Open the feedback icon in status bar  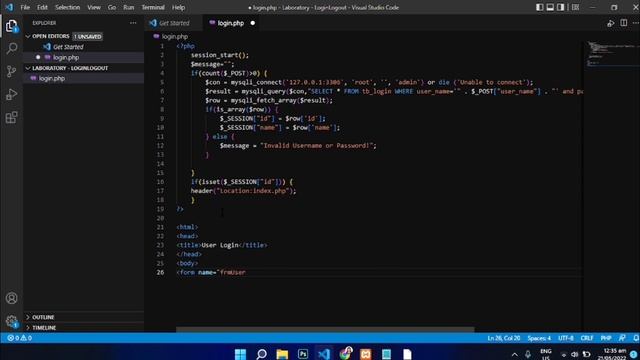(x=622, y=338)
